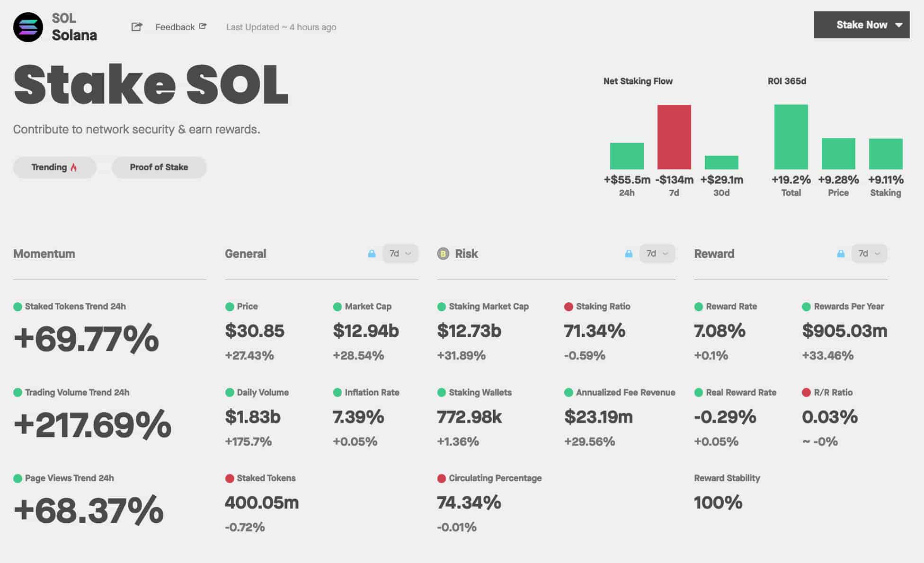Click the Solana logo icon
This screenshot has width=924, height=563.
27,27
